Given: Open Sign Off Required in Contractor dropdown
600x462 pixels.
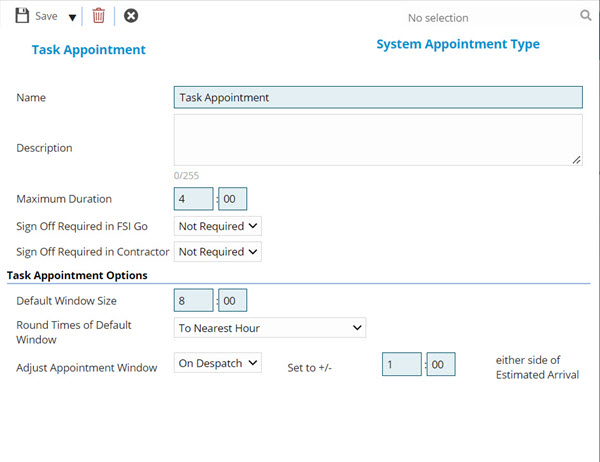Looking at the screenshot, I should (x=218, y=252).
